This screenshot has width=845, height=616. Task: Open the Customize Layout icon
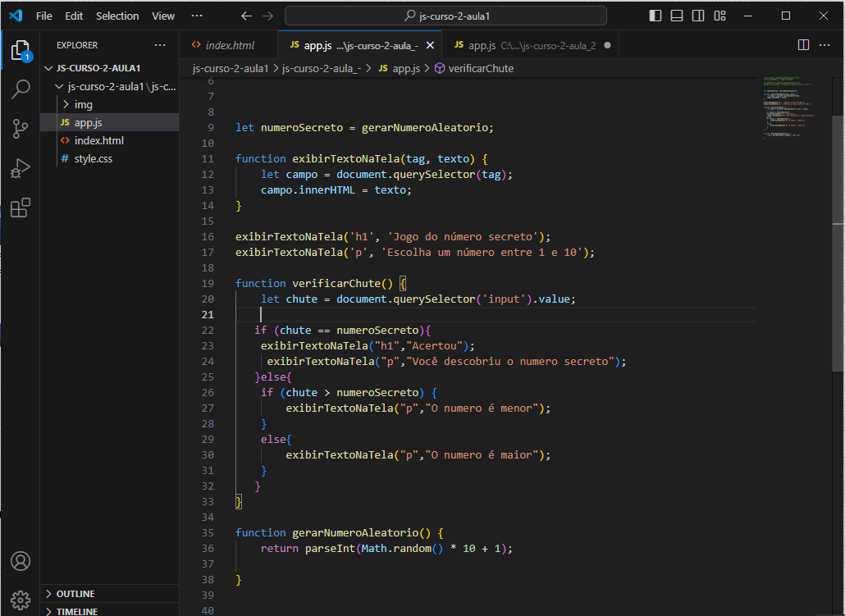point(720,16)
